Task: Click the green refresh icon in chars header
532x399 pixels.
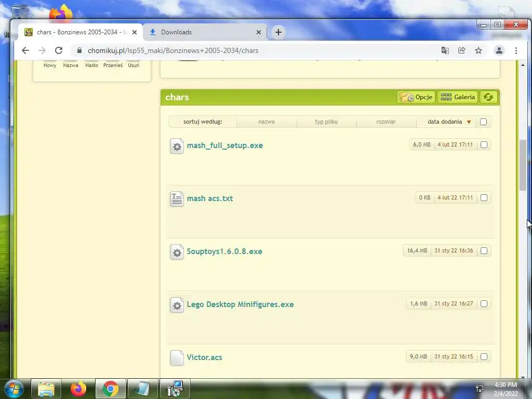Action: click(488, 97)
